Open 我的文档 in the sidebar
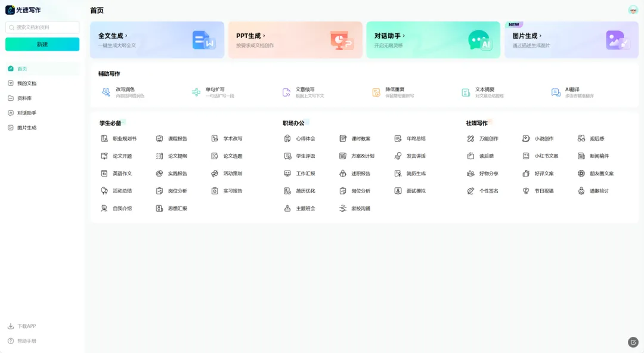The image size is (644, 353). point(42,83)
